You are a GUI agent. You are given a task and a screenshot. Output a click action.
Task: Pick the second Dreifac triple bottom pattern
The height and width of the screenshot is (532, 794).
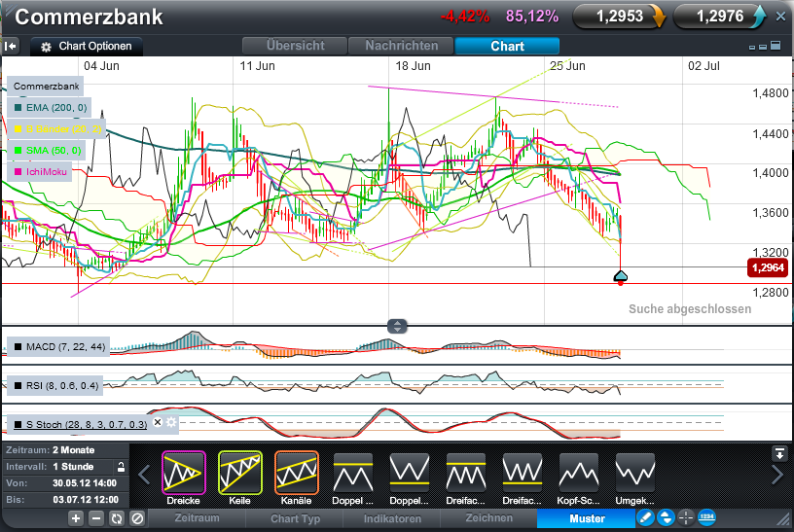point(523,473)
